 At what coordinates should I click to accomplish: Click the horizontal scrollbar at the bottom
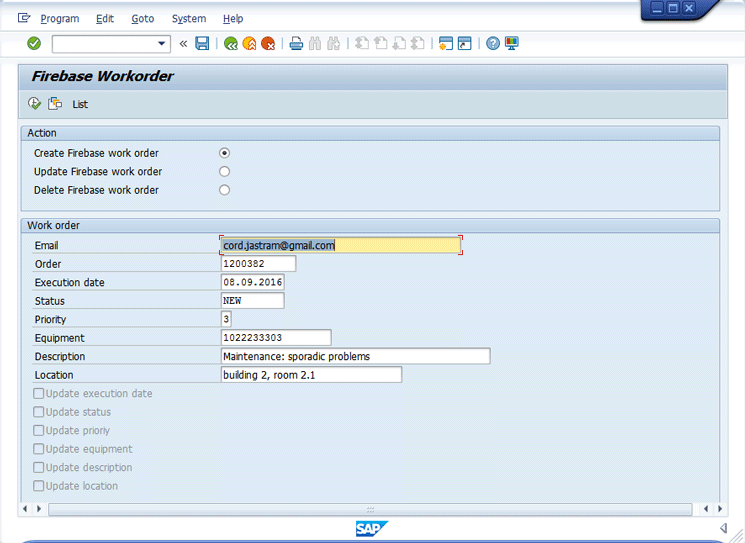[370, 509]
